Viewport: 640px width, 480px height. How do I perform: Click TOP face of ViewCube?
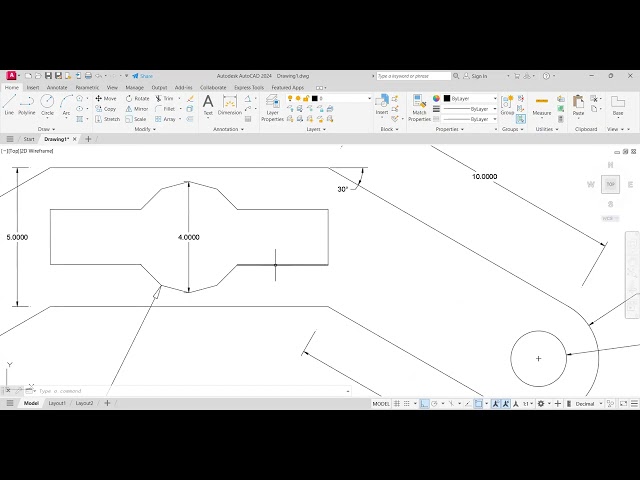pos(610,184)
